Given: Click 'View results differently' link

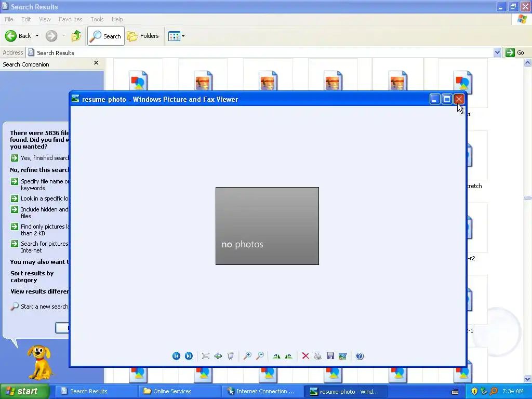Looking at the screenshot, I should pyautogui.click(x=39, y=291).
